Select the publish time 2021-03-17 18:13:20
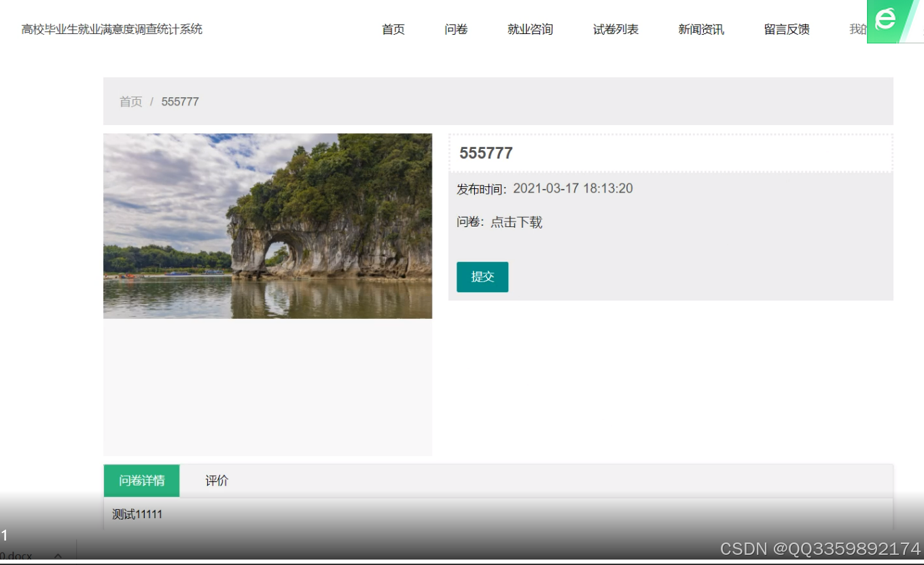This screenshot has width=924, height=565. click(573, 188)
